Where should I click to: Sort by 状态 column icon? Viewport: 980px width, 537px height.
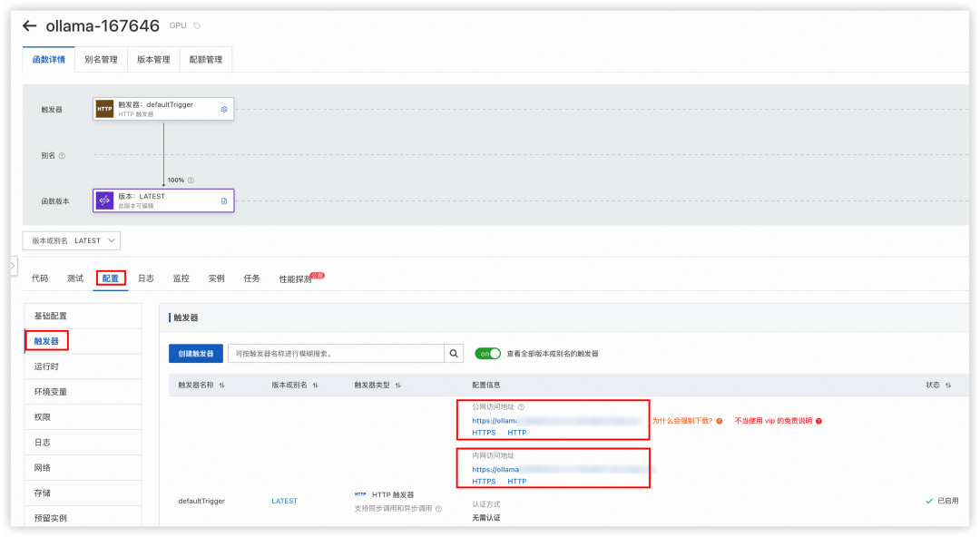pos(948,386)
